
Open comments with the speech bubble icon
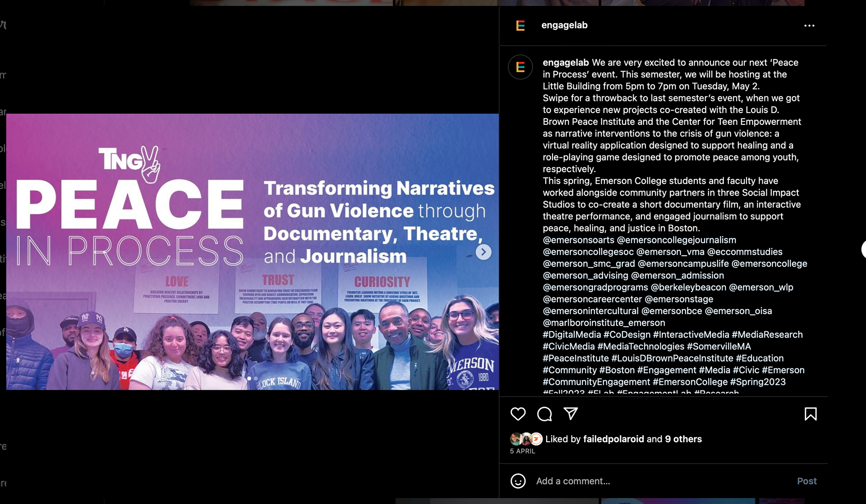click(x=544, y=414)
